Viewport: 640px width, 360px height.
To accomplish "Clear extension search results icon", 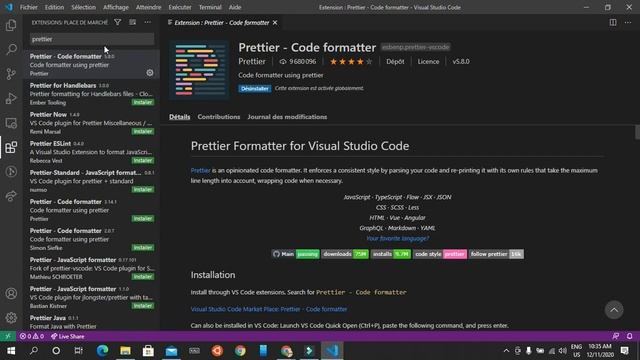I will coord(133,22).
